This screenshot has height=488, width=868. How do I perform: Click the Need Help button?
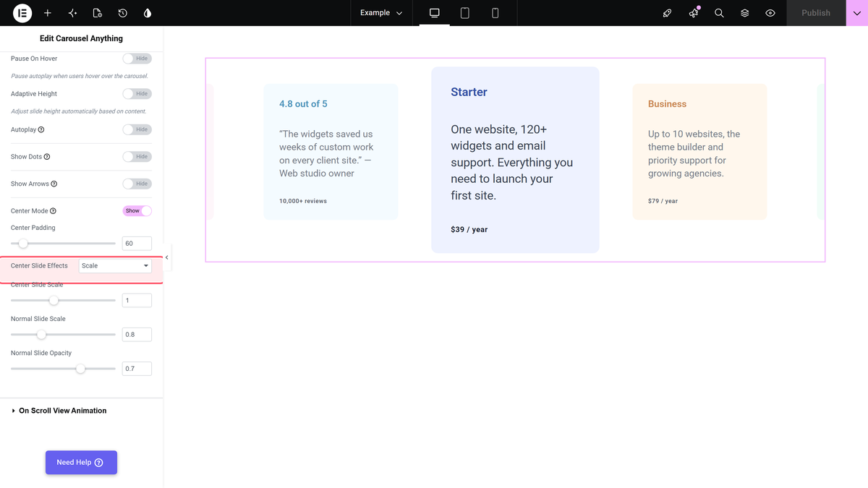pos(81,463)
